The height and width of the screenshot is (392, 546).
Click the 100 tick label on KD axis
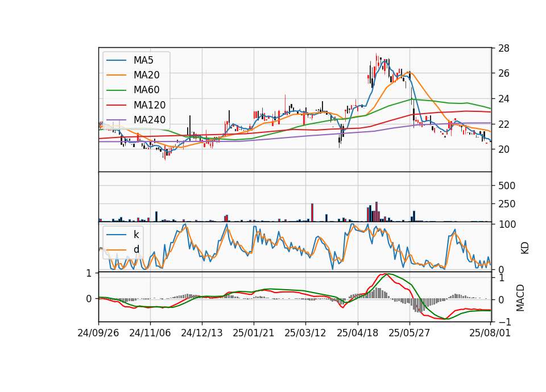(x=507, y=224)
